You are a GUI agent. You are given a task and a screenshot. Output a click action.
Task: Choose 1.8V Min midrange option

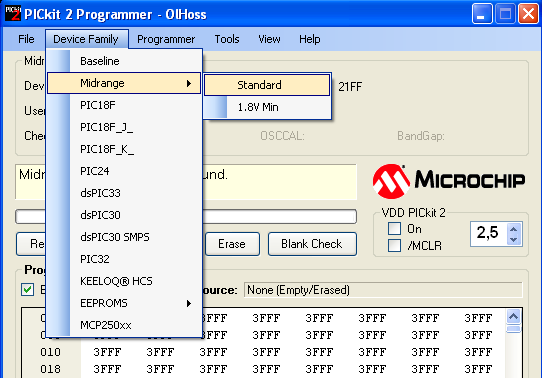tap(267, 107)
